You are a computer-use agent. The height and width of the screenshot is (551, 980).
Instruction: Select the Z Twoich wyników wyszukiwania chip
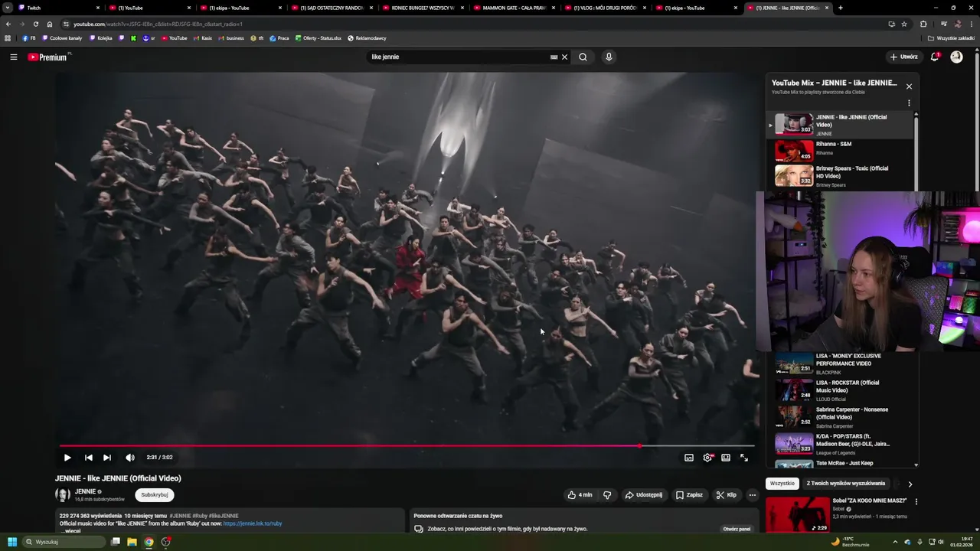(846, 484)
